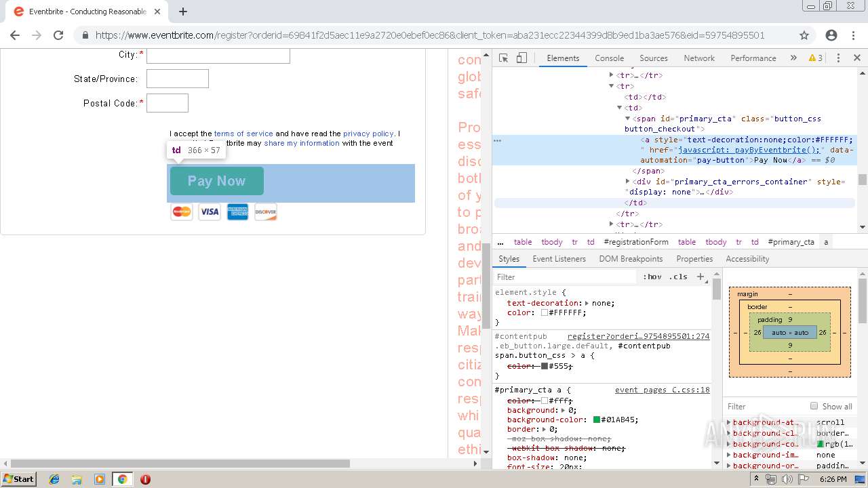The height and width of the screenshot is (488, 868).
Task: Open color picker for #555 swatch
Action: tap(544, 366)
